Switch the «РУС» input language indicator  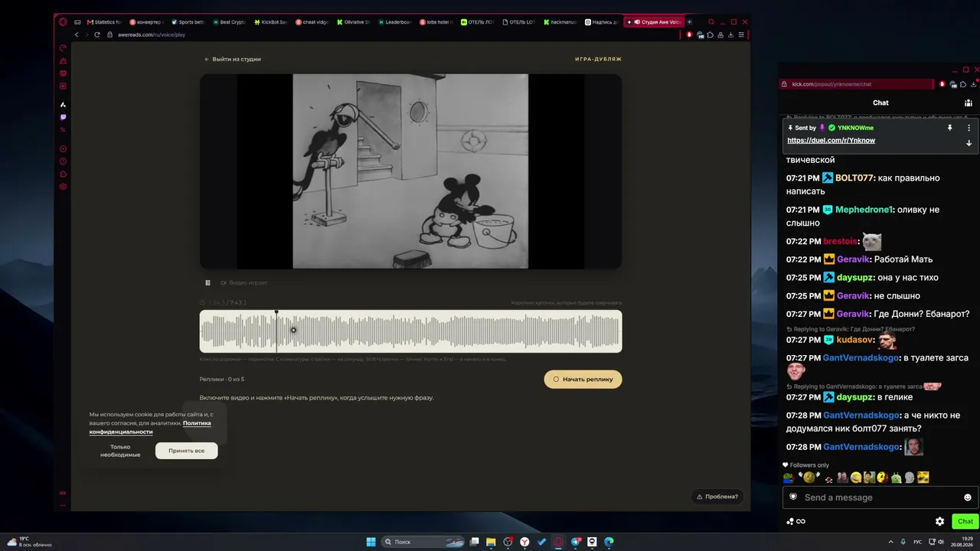click(917, 542)
